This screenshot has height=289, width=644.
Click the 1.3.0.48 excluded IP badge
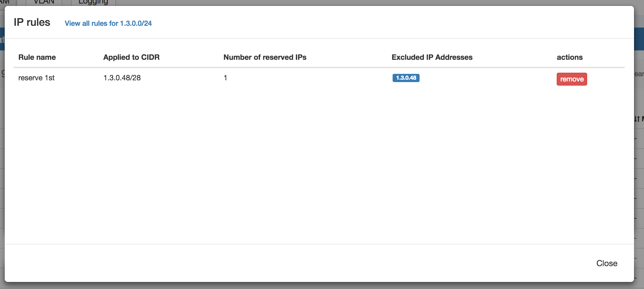tap(406, 78)
